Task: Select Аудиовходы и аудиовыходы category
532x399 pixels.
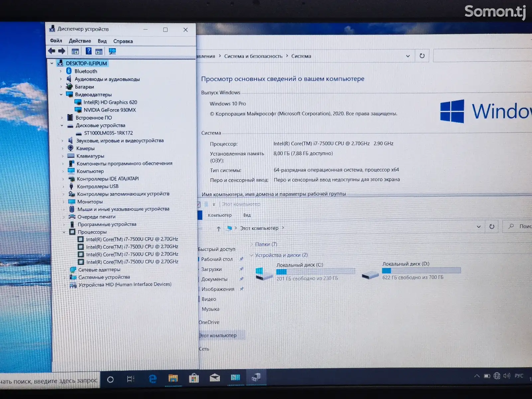Action: pyautogui.click(x=107, y=79)
